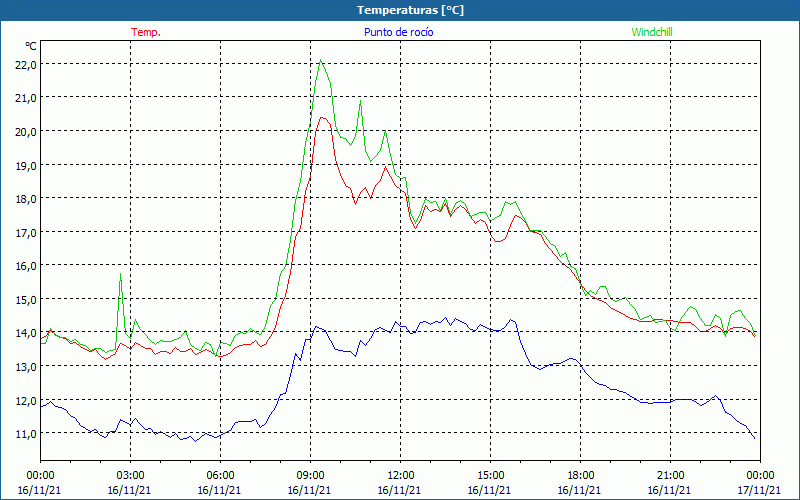Click the '19,0' y-axis value
The height and width of the screenshot is (500, 800).
click(26, 165)
